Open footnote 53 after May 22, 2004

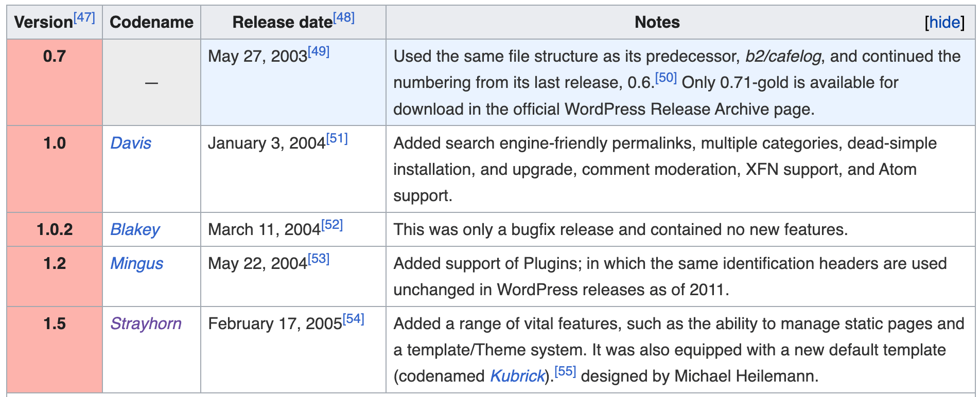(319, 259)
